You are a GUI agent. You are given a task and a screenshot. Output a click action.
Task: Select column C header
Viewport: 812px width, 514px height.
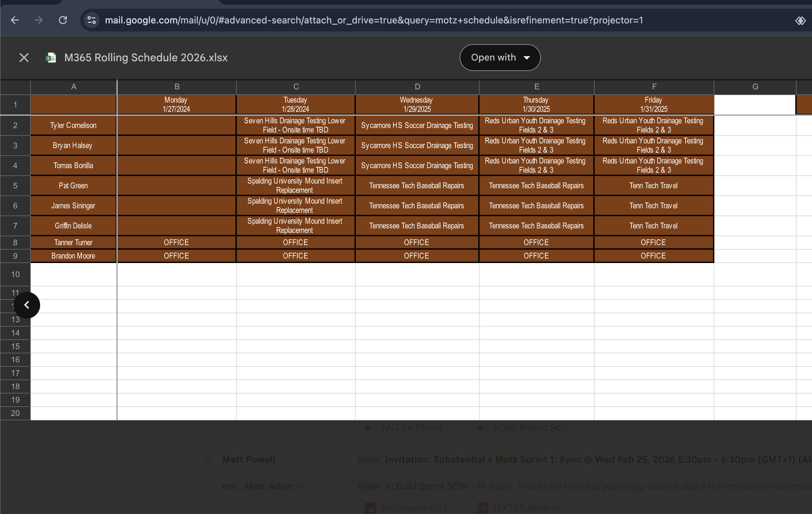click(296, 87)
